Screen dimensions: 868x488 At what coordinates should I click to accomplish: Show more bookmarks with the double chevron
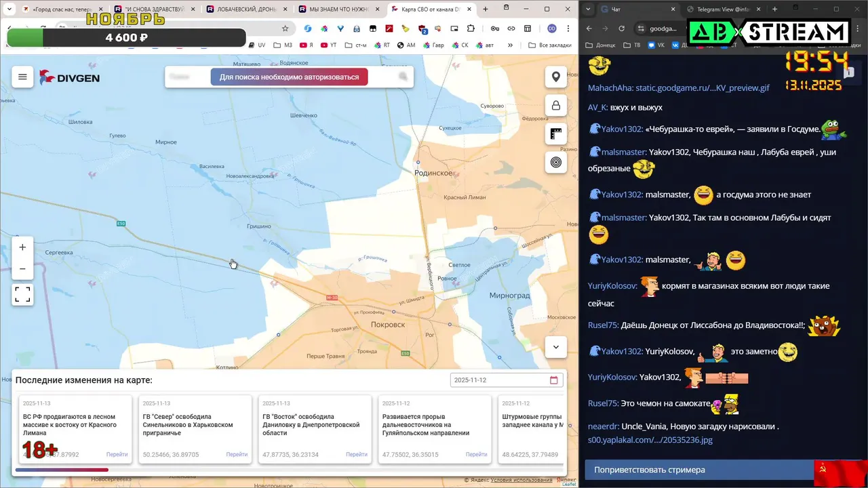(x=511, y=45)
